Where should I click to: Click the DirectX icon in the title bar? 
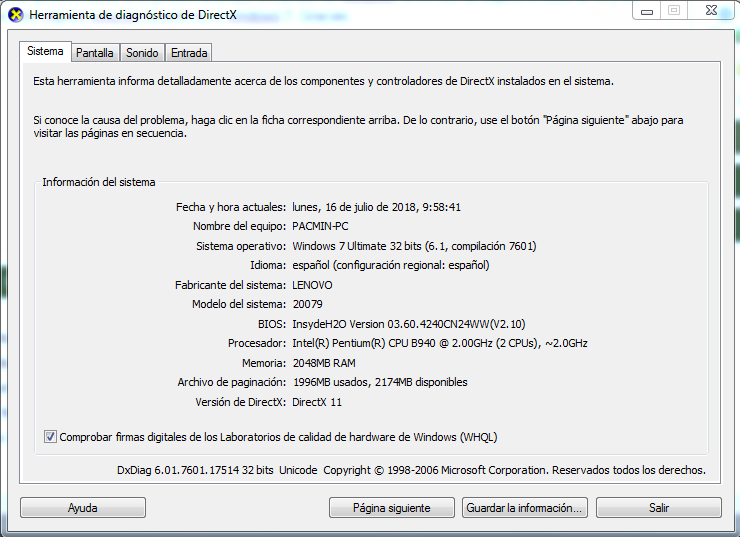[16, 15]
